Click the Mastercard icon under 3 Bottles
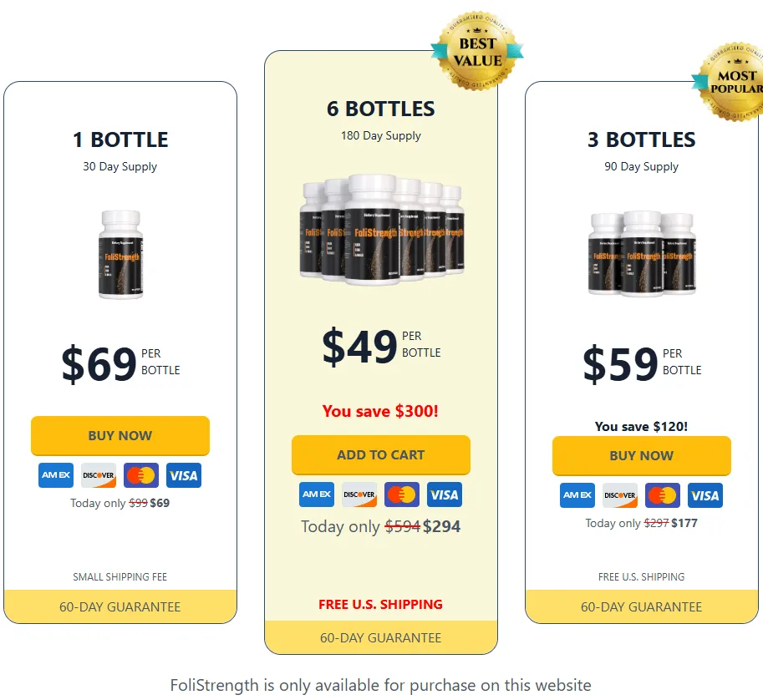 (x=662, y=495)
